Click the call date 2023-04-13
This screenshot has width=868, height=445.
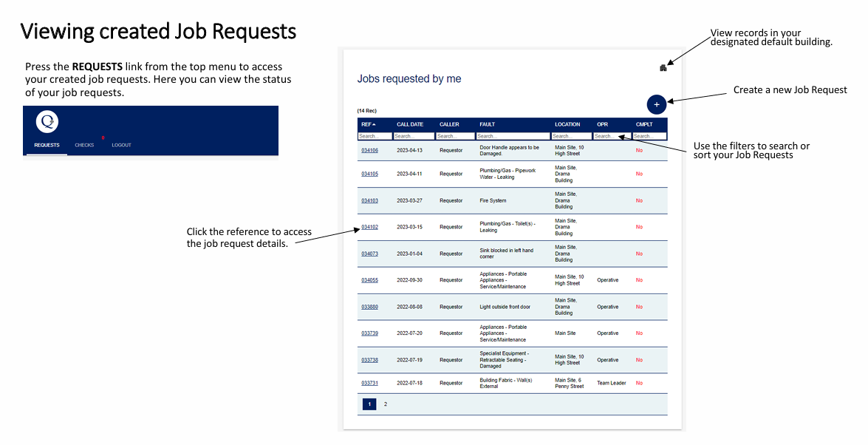point(410,151)
